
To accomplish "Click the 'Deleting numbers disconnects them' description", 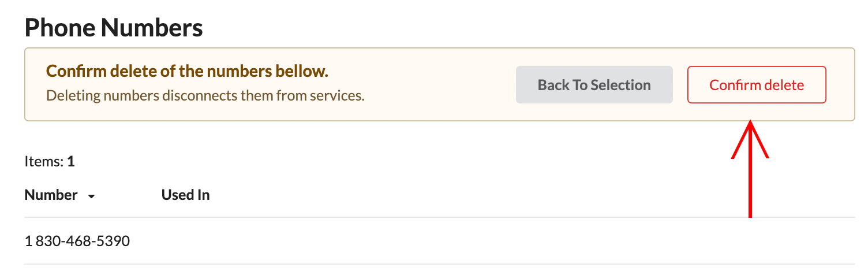I will click(x=205, y=95).
